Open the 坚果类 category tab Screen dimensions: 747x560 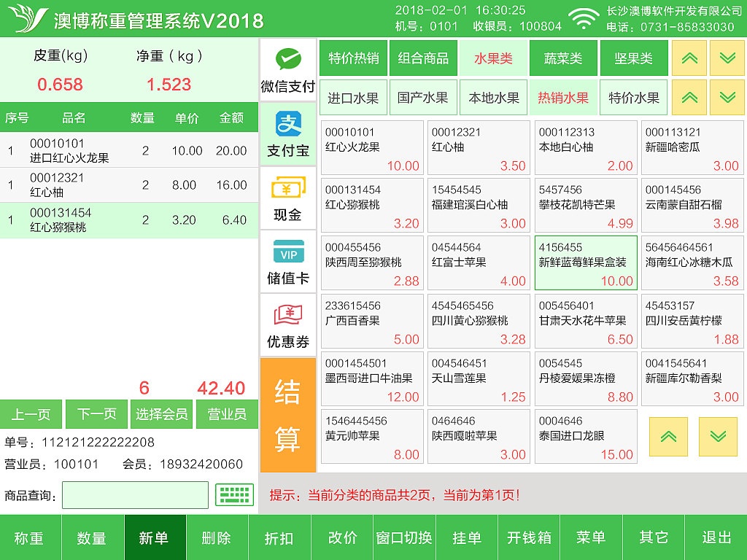[634, 58]
